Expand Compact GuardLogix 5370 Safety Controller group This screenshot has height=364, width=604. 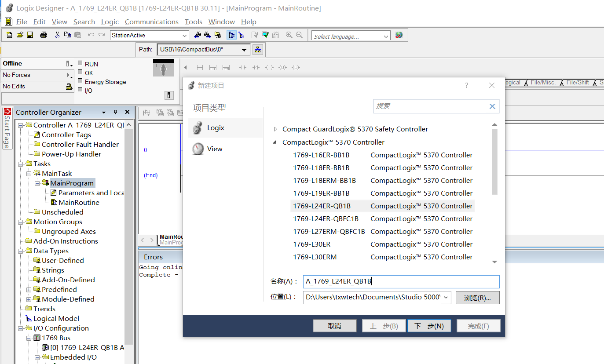click(x=275, y=129)
